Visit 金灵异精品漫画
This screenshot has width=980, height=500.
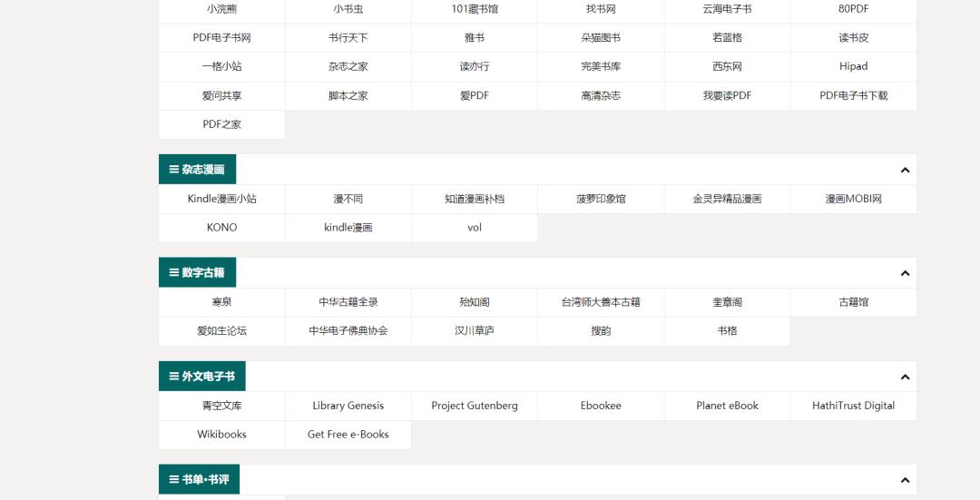[727, 199]
